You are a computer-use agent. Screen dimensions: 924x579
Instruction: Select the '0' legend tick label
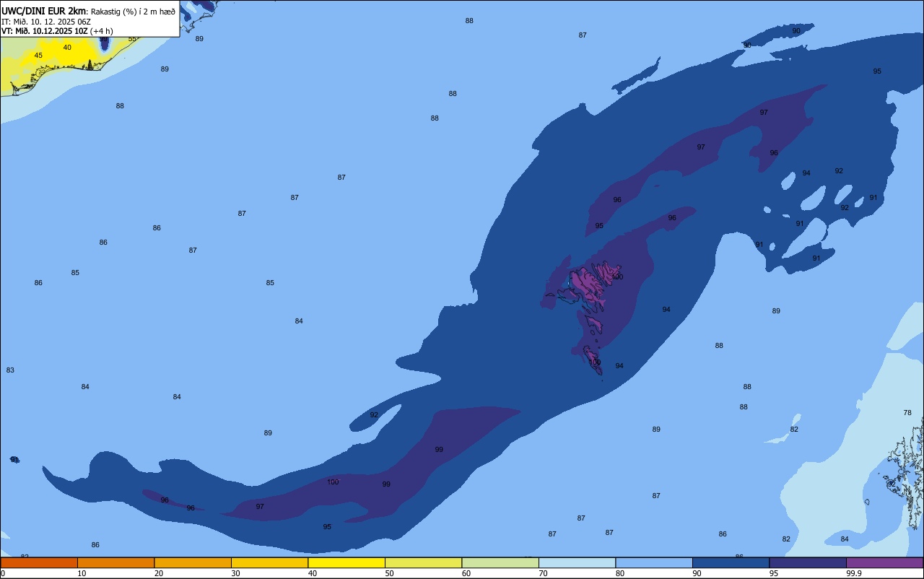(3, 573)
